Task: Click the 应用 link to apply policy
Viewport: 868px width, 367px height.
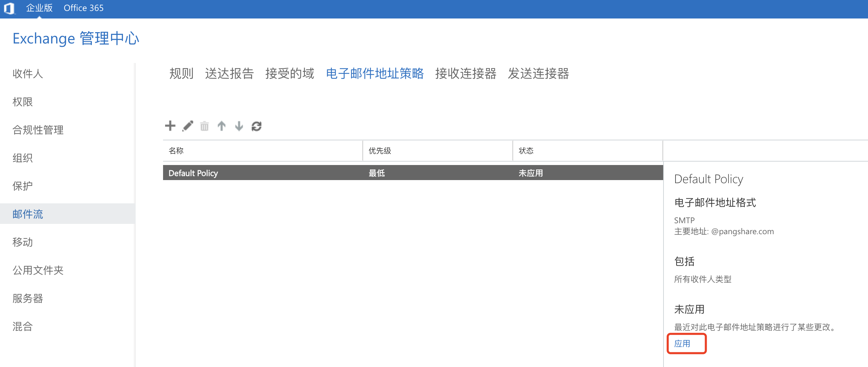Action: (682, 344)
